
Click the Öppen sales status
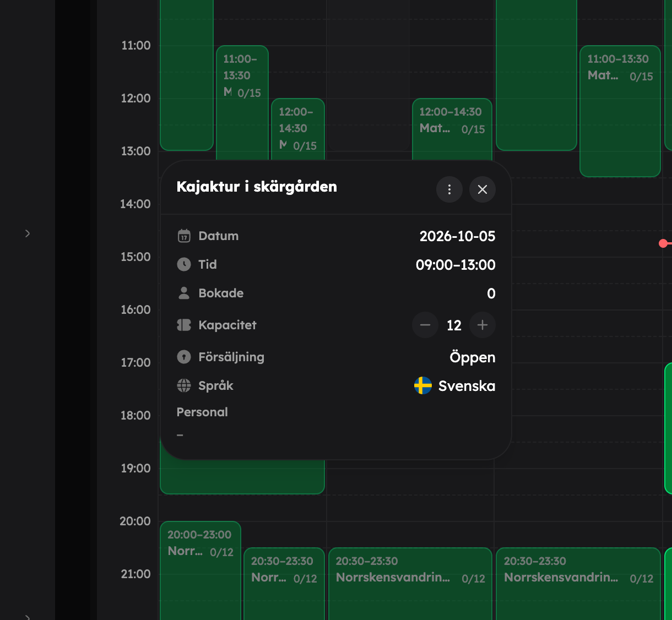pyautogui.click(x=473, y=357)
